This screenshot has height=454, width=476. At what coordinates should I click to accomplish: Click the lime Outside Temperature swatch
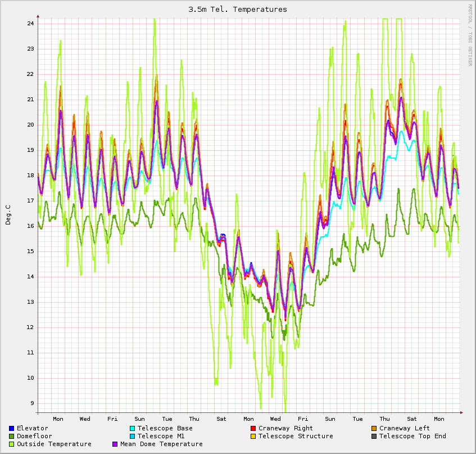pos(11,444)
